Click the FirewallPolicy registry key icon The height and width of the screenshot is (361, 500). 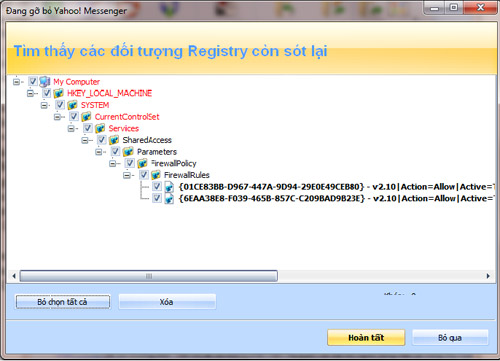142,163
